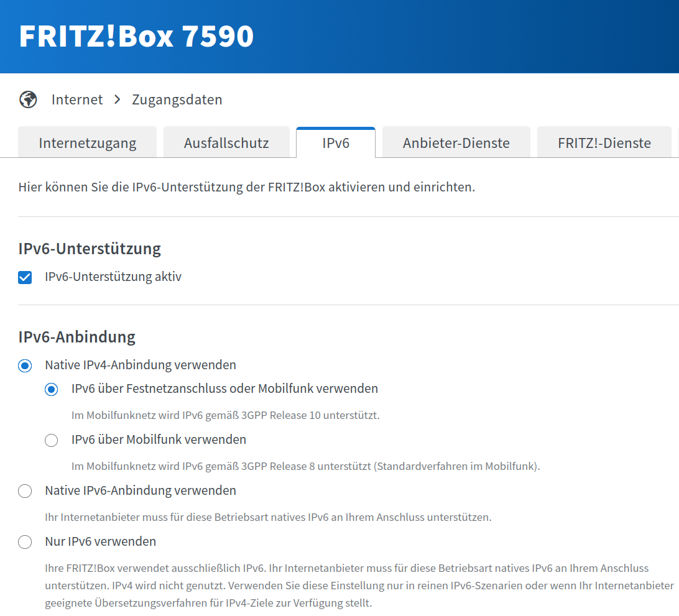
Task: Click the Zugangsdaten breadcrumb entry
Action: [x=177, y=99]
